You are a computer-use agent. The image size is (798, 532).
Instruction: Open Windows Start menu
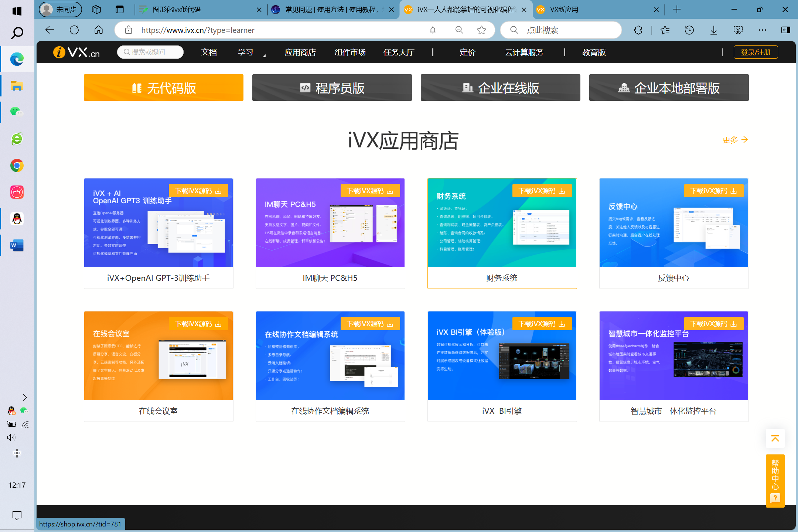(17, 11)
